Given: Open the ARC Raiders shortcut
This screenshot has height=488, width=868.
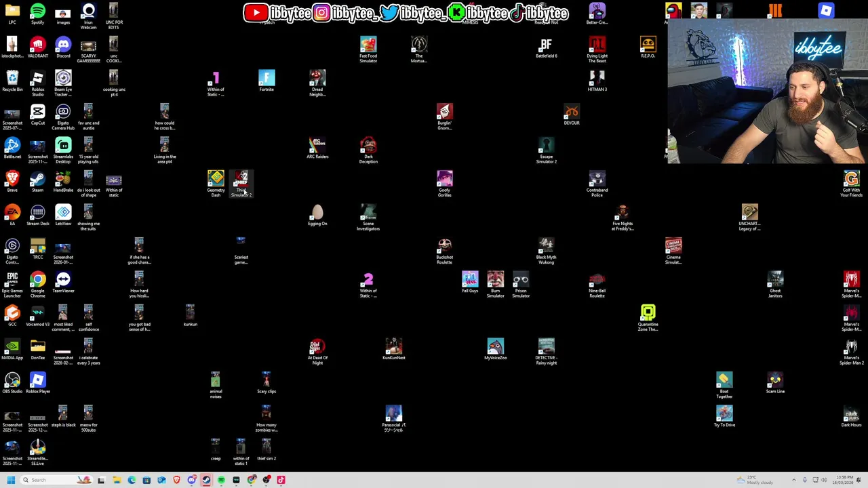Looking at the screenshot, I should click(317, 148).
